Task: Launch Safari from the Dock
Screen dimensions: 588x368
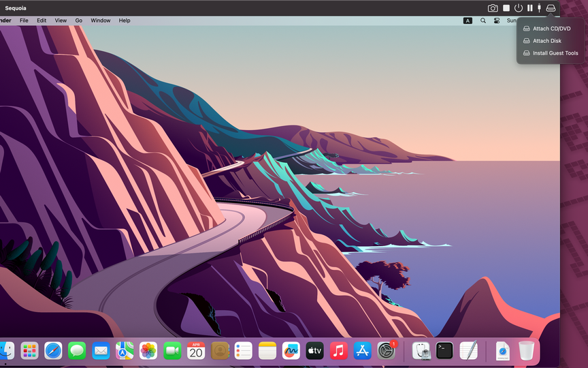Action: pos(53,351)
